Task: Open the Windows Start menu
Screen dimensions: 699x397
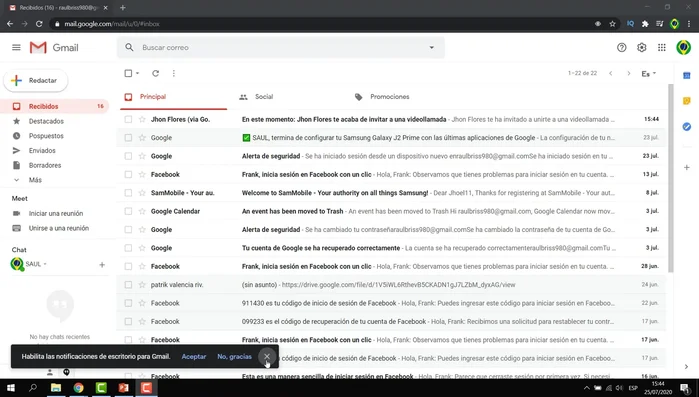Action: pyautogui.click(x=11, y=388)
